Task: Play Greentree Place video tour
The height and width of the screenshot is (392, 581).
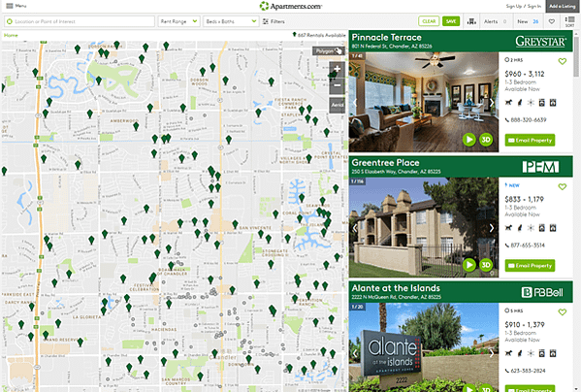Action: pos(469,265)
